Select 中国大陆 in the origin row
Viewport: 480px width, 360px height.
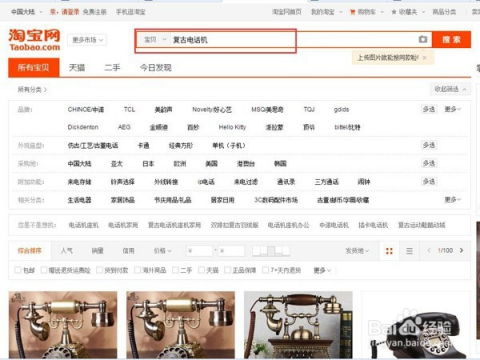click(x=79, y=164)
